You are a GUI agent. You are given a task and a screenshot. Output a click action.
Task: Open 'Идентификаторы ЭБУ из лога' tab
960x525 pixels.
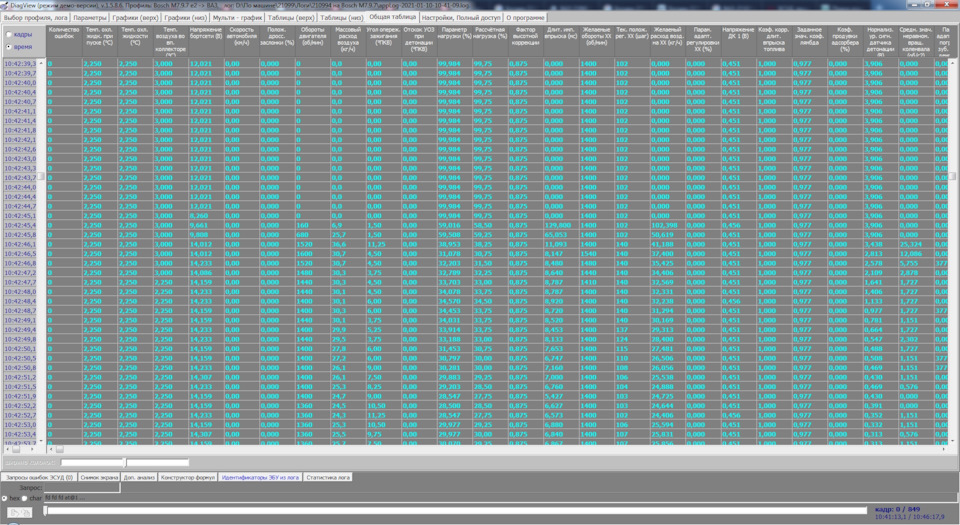coord(260,477)
